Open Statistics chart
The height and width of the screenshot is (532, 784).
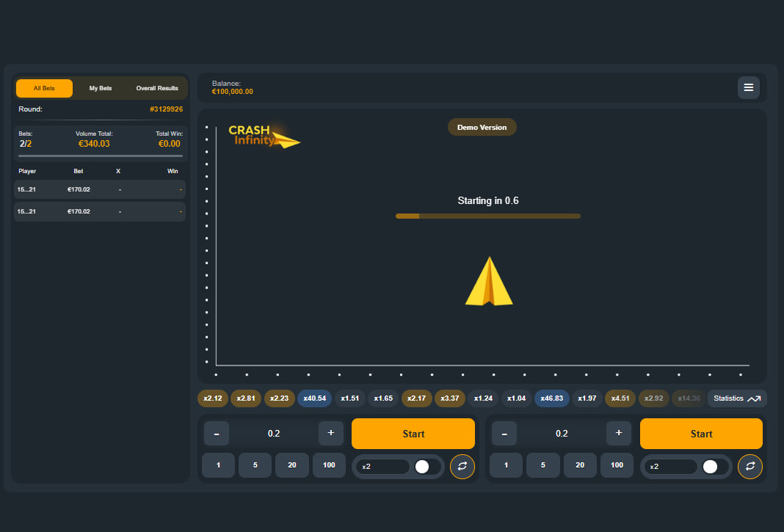(x=737, y=398)
